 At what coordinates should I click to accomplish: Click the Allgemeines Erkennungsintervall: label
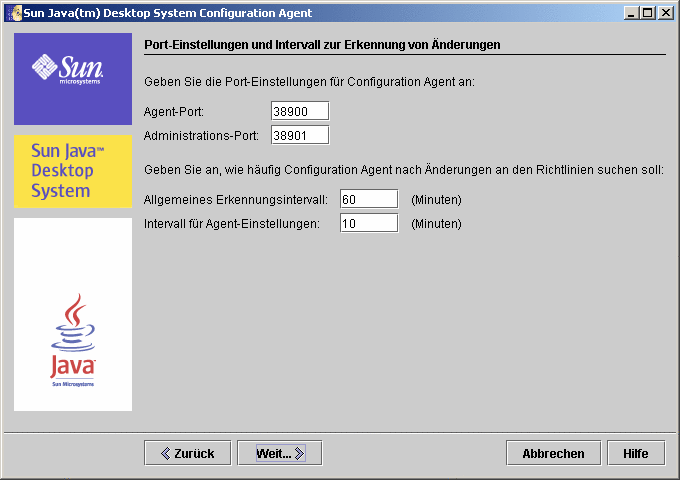235,200
